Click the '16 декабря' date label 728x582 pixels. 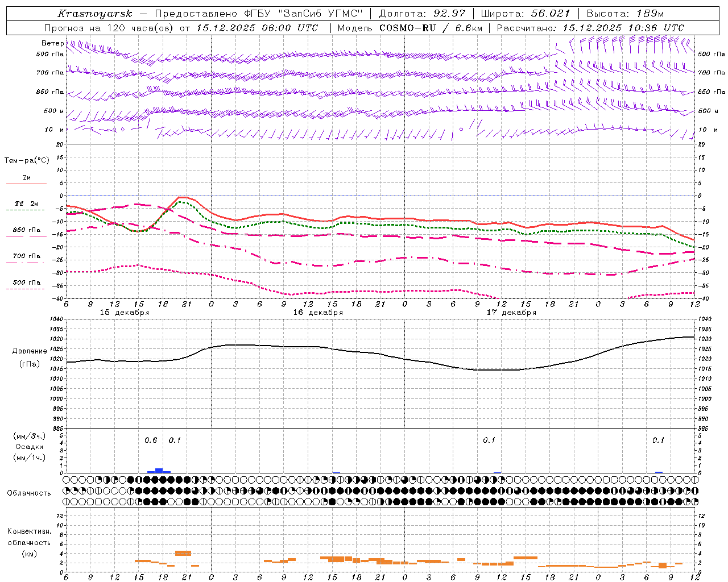coord(318,313)
